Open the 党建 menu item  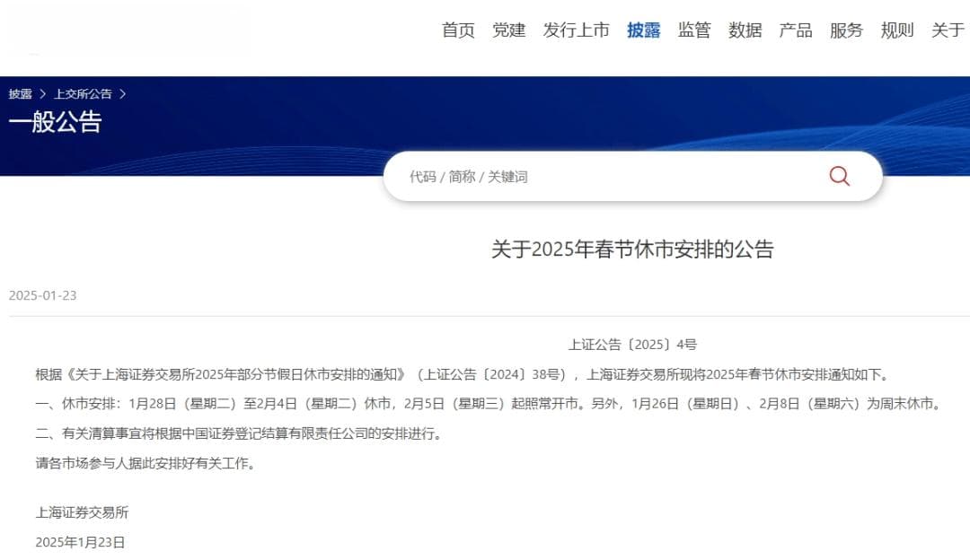pos(508,30)
